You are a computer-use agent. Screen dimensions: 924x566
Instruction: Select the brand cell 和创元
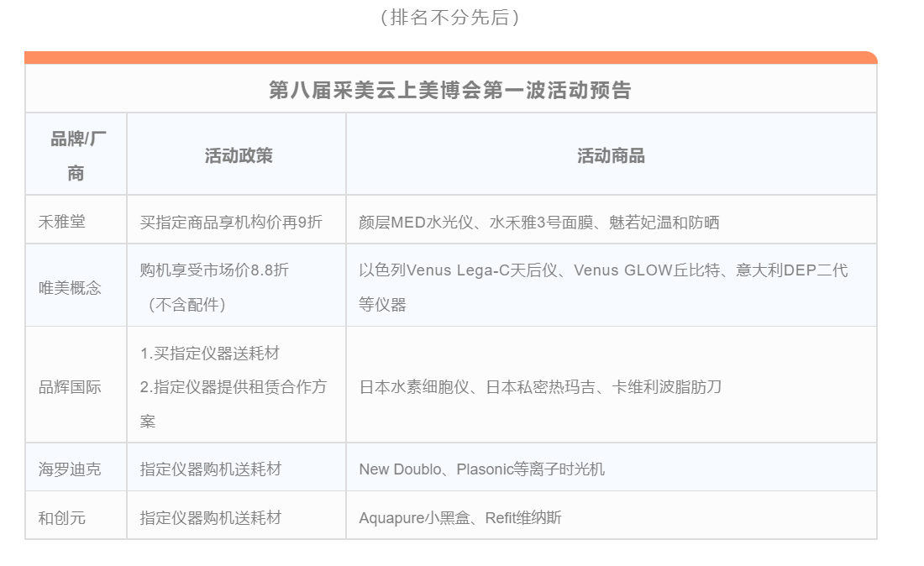pyautogui.click(x=62, y=517)
